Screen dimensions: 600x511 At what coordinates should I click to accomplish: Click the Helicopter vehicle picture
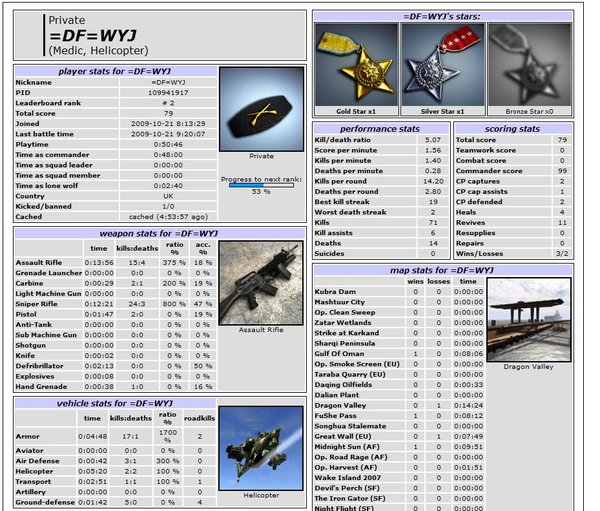pos(261,448)
